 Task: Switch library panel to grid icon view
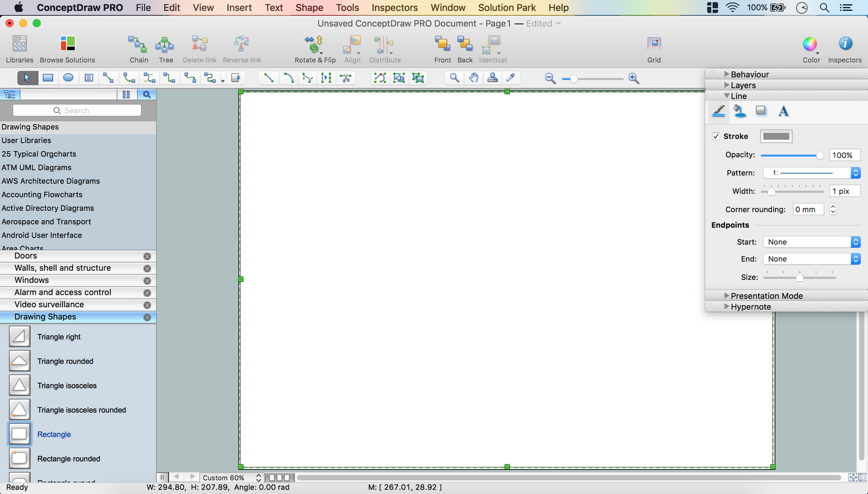tap(127, 94)
